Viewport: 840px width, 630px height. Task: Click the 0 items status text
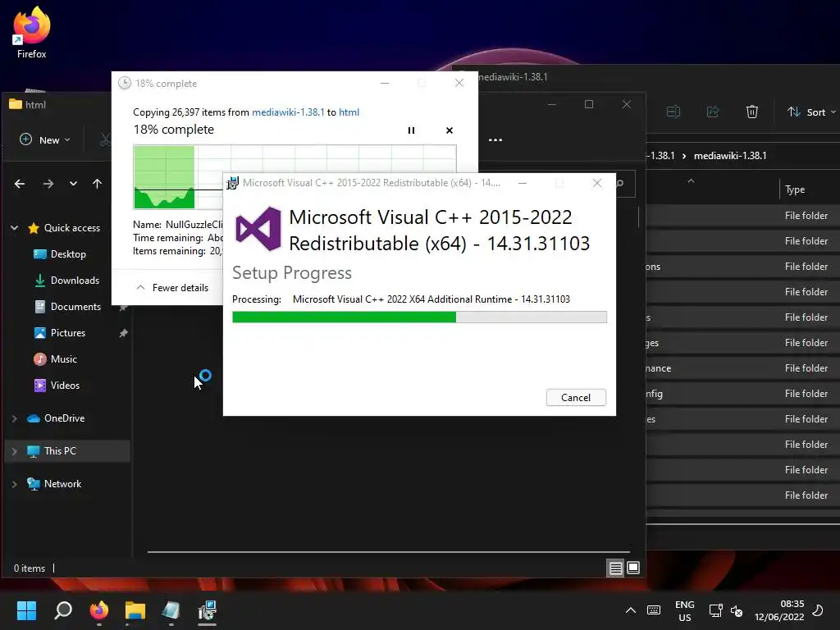click(30, 568)
